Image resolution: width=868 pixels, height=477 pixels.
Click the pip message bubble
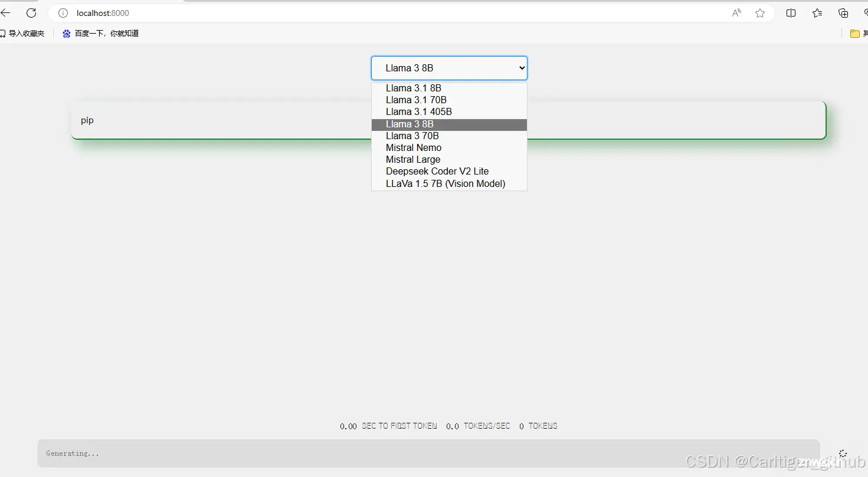pyautogui.click(x=448, y=120)
